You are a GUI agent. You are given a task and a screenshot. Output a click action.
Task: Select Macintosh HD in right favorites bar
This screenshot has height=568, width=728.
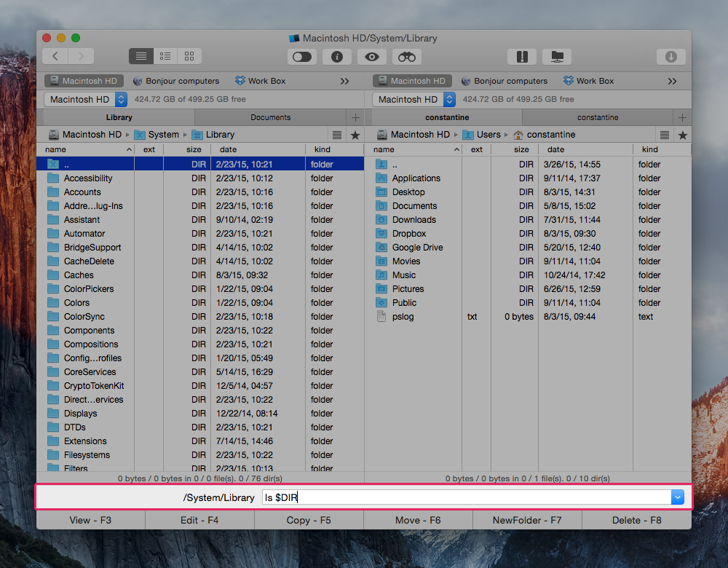(412, 81)
